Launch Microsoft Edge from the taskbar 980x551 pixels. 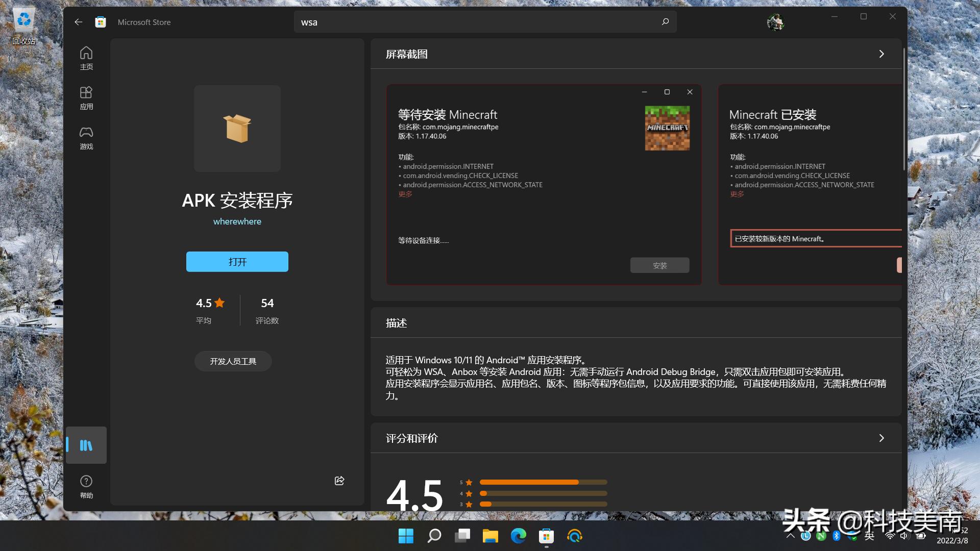[519, 536]
